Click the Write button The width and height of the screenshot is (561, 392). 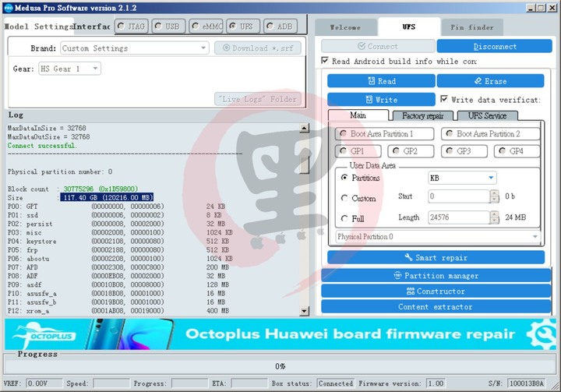click(381, 100)
